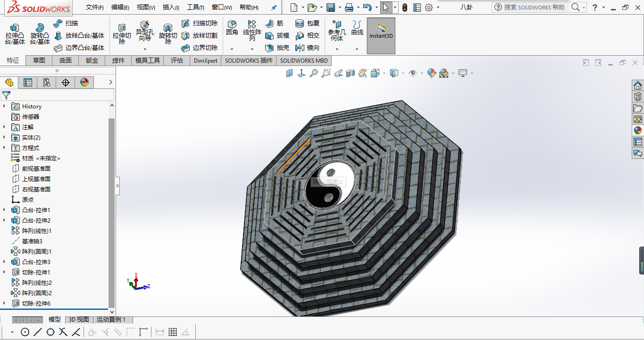Choose the Boundary Cut (边界切除) command
The height and width of the screenshot is (340, 644).
tap(200, 48)
